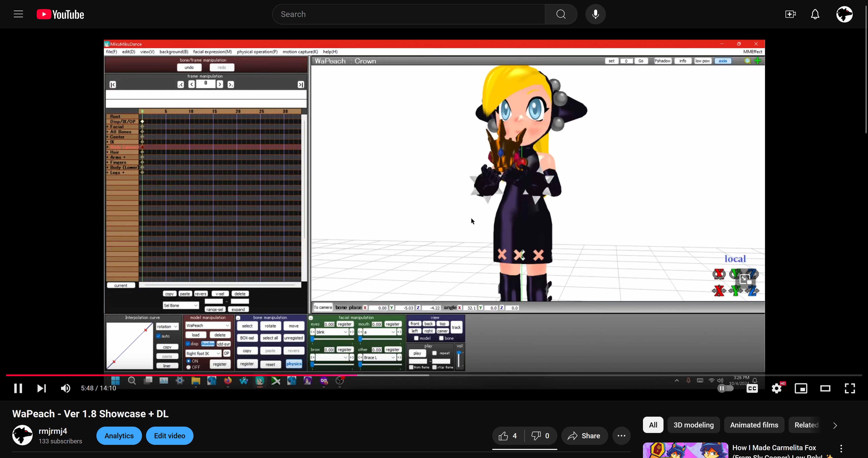
Task: Step to the previous frame arrow
Action: pos(191,84)
